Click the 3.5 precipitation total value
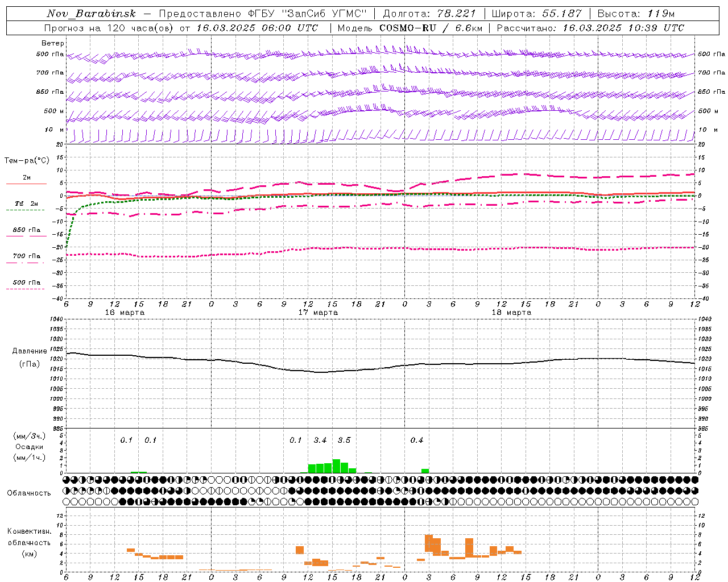 click(344, 440)
